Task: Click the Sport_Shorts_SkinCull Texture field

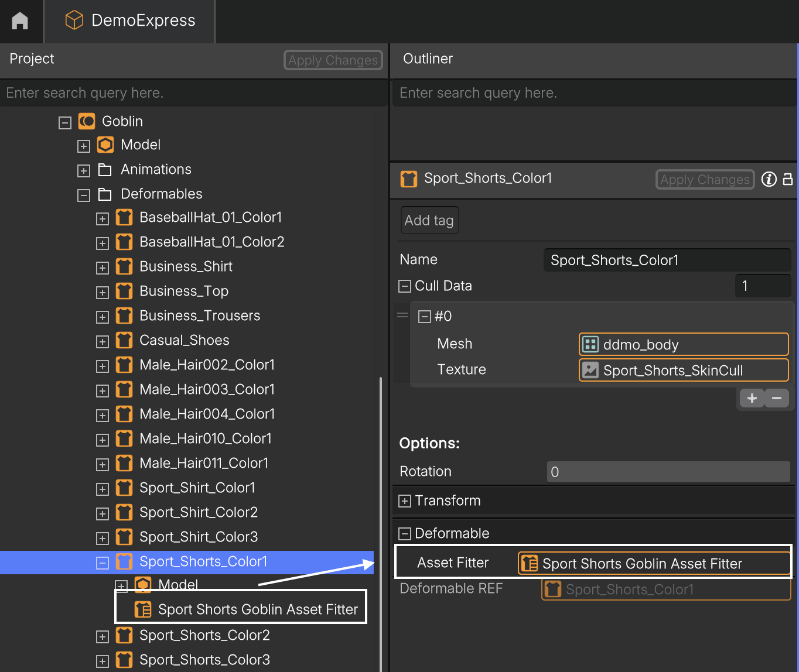Action: tap(684, 370)
